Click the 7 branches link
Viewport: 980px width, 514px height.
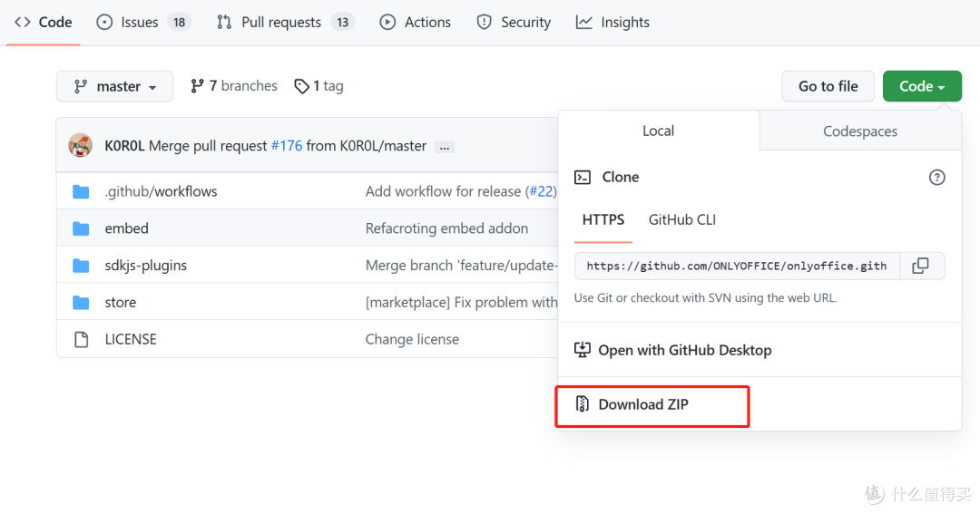click(233, 86)
